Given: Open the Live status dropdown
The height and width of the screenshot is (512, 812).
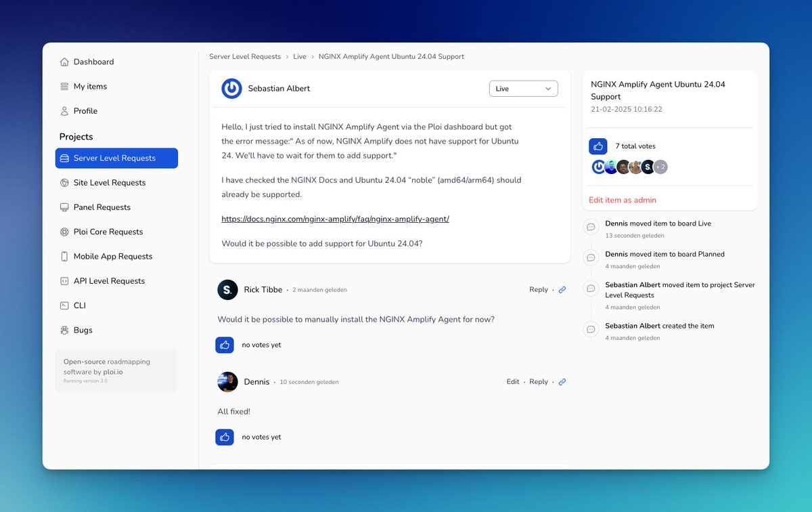Looking at the screenshot, I should click(x=524, y=89).
